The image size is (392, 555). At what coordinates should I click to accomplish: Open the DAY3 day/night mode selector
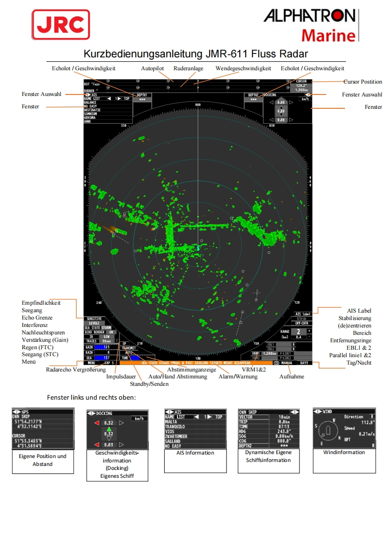pos(304,363)
